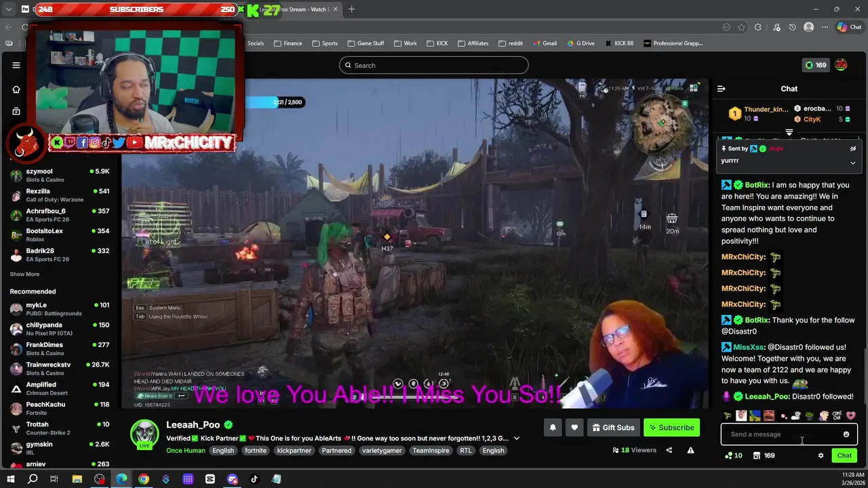Image resolution: width=868 pixels, height=488 pixels.
Task: Click the heart follow button under the stream
Action: (574, 428)
